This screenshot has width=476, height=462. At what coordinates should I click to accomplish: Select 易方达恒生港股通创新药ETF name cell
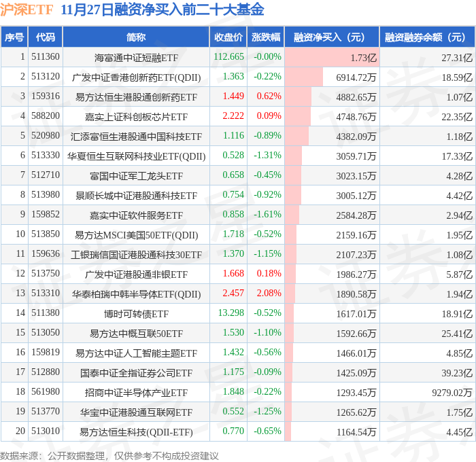[x=136, y=96]
